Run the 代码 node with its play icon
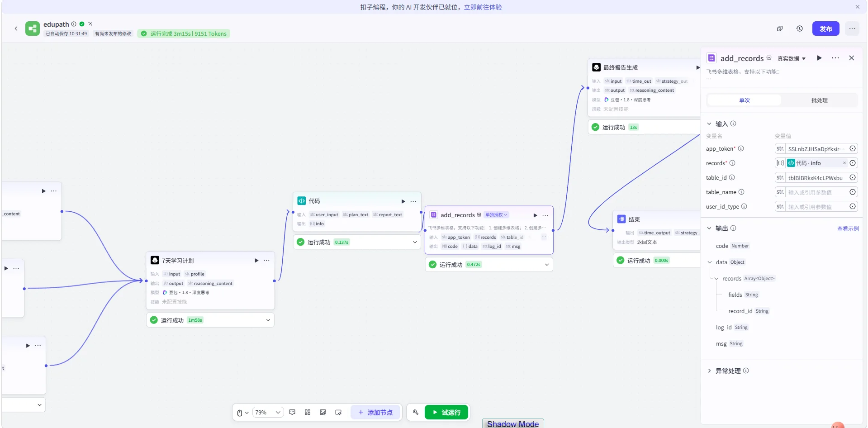The width and height of the screenshot is (868, 428). pyautogui.click(x=403, y=201)
